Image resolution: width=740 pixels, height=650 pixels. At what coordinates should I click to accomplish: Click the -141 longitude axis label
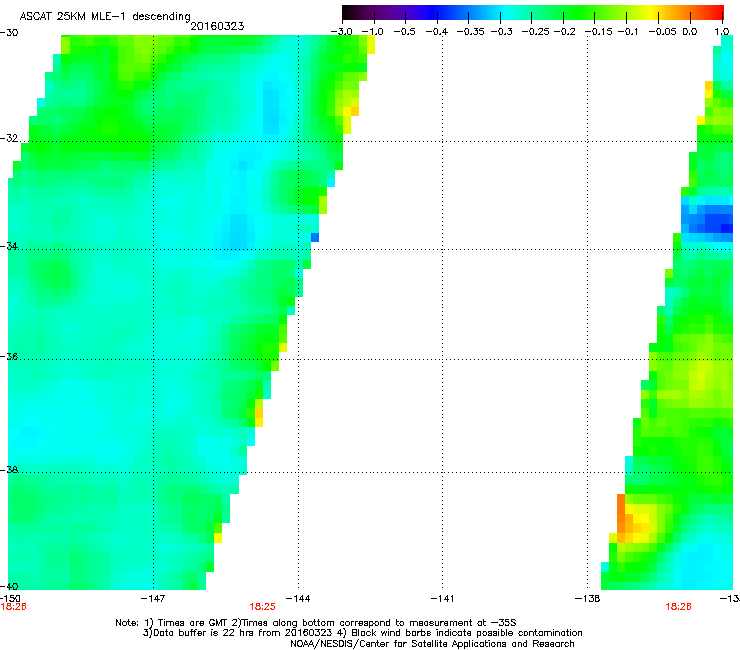point(443,599)
